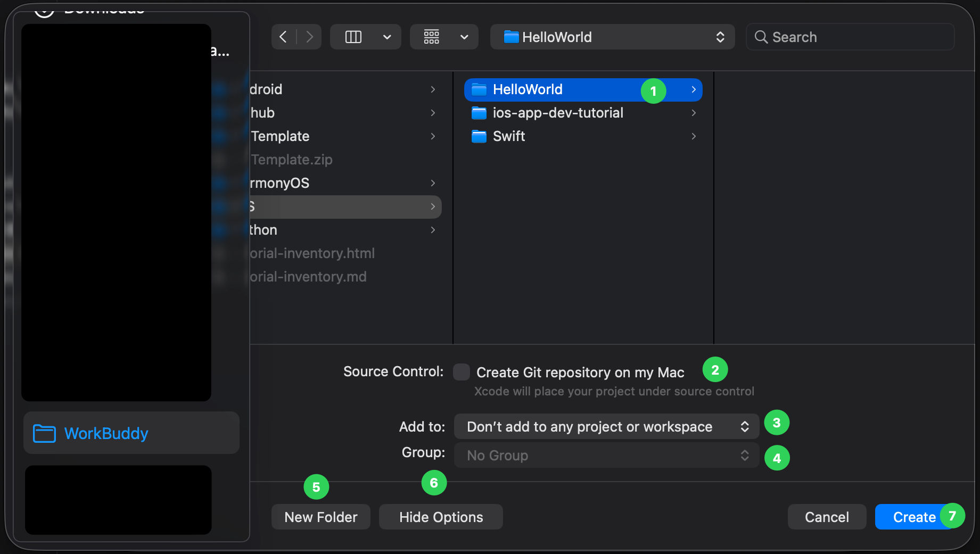The width and height of the screenshot is (980, 554).
Task: Click the New Folder button
Action: [x=321, y=517]
